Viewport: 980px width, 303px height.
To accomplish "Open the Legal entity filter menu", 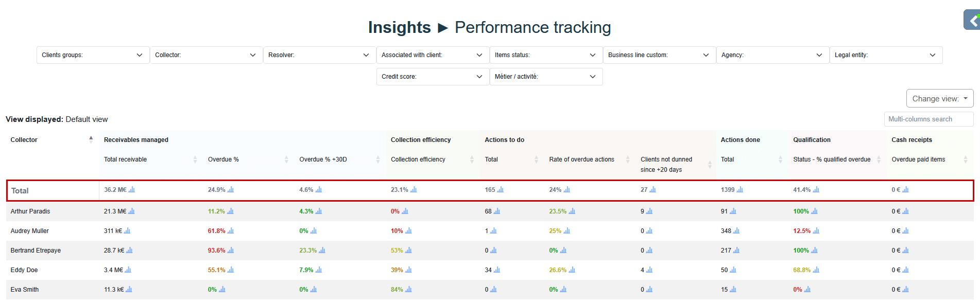I will [886, 55].
